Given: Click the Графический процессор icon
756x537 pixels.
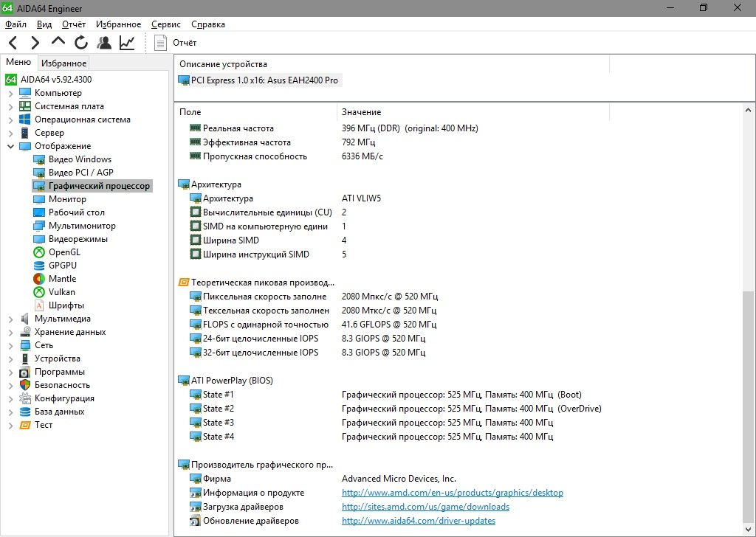Looking at the screenshot, I should coord(39,186).
